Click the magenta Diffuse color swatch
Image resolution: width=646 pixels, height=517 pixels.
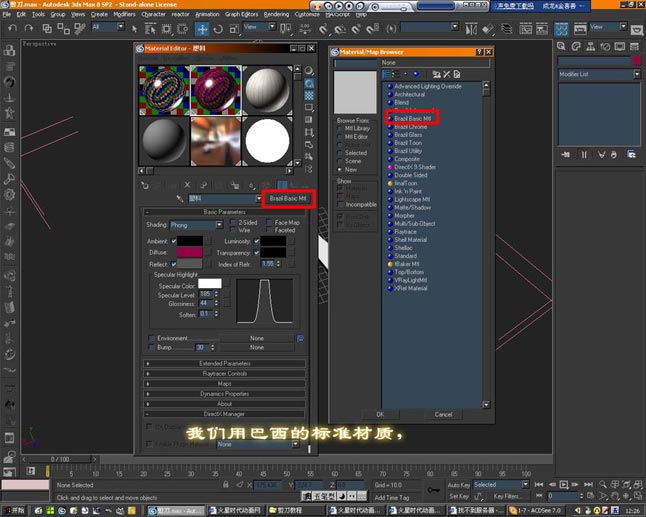pyautogui.click(x=190, y=252)
